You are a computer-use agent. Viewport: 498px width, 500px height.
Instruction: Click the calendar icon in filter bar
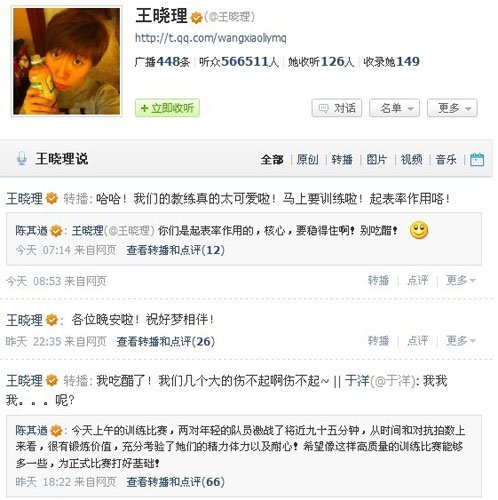477,159
